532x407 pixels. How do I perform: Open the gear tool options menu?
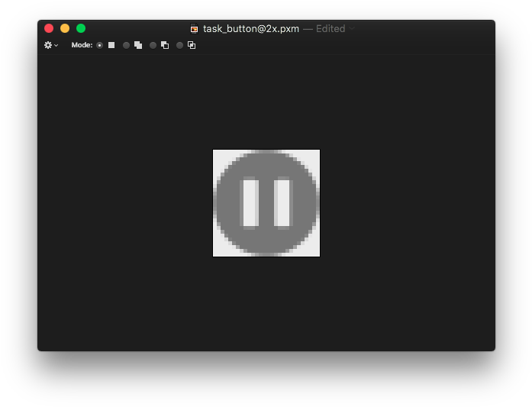coord(48,45)
